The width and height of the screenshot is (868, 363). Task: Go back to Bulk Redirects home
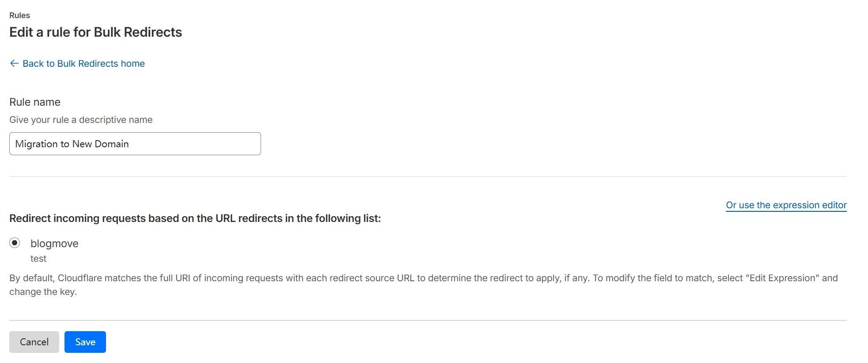(83, 64)
